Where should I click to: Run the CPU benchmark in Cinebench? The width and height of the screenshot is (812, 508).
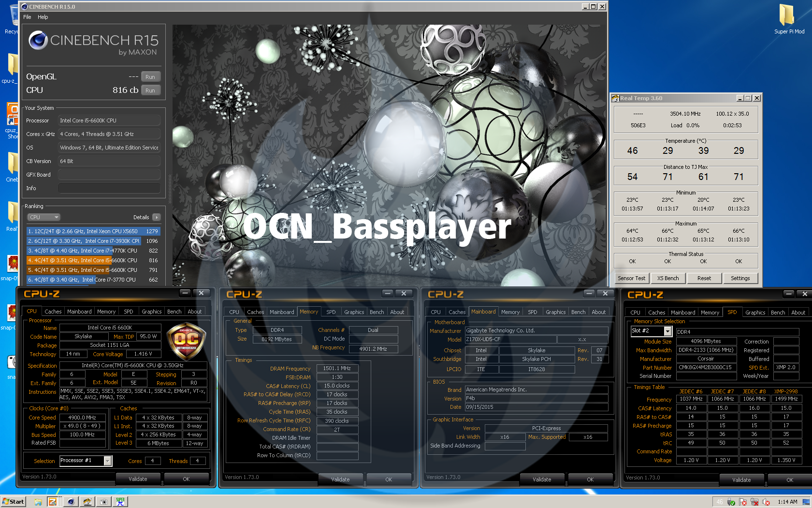pos(150,90)
